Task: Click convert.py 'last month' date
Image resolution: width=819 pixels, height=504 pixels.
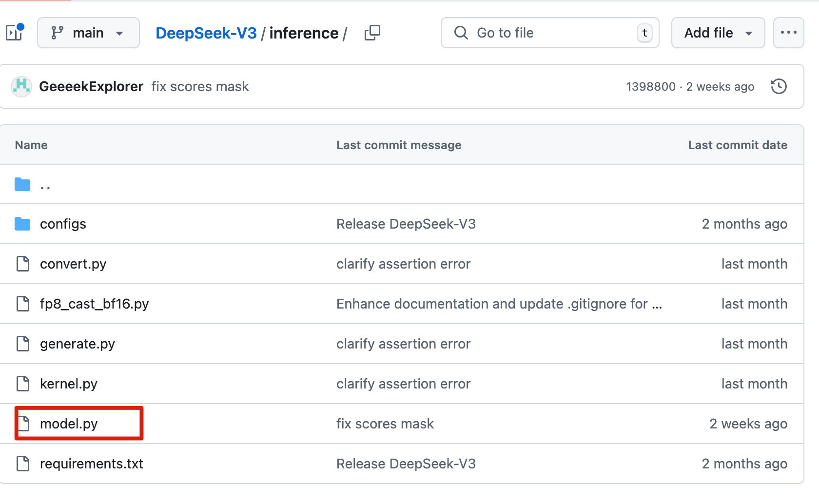Action: pyautogui.click(x=754, y=264)
